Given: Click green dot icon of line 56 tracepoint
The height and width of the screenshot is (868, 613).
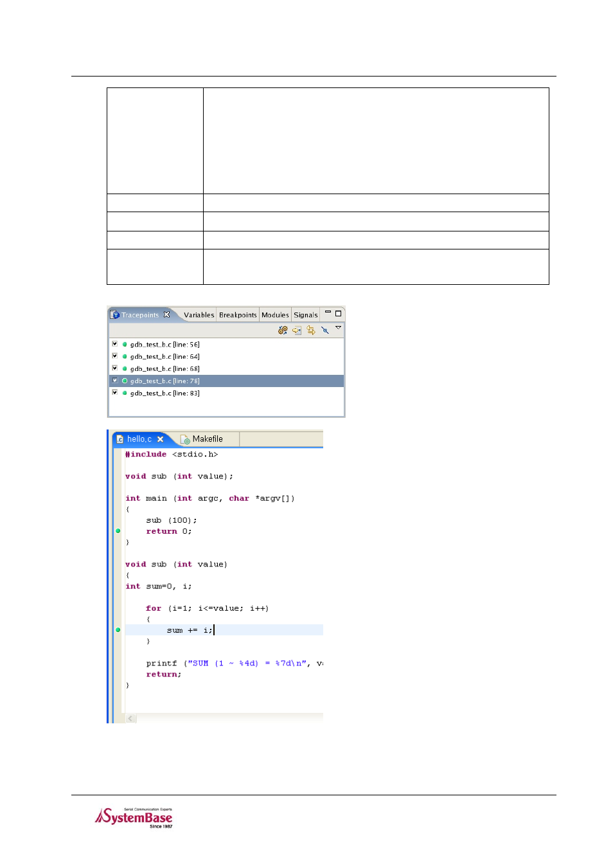Looking at the screenshot, I should [x=125, y=345].
